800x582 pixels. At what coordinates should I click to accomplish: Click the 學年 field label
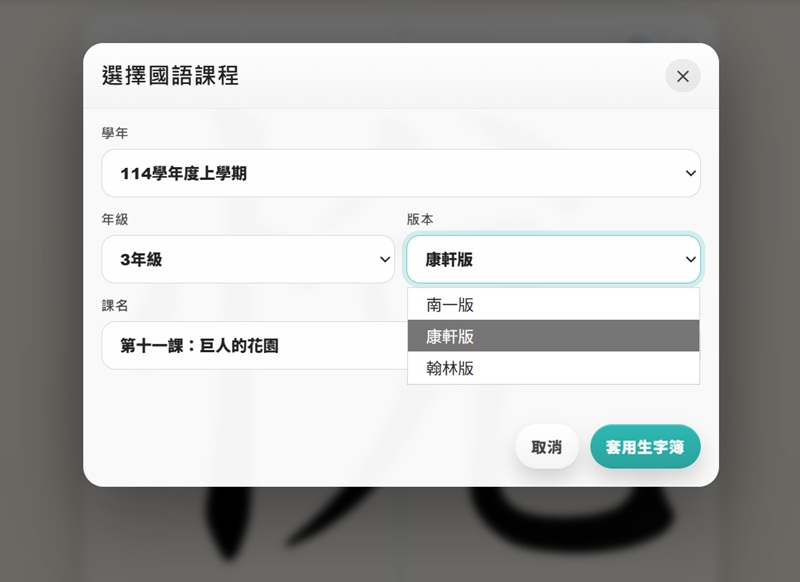(113, 132)
